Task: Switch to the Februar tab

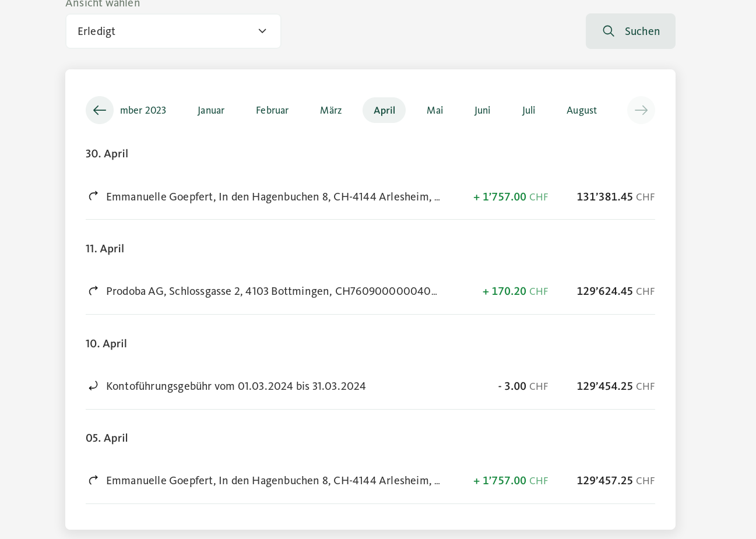Action: coord(272,110)
